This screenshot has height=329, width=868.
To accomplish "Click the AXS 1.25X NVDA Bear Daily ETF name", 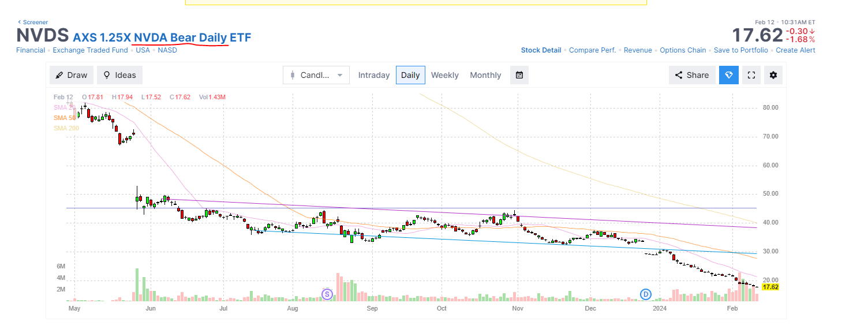I will point(162,38).
